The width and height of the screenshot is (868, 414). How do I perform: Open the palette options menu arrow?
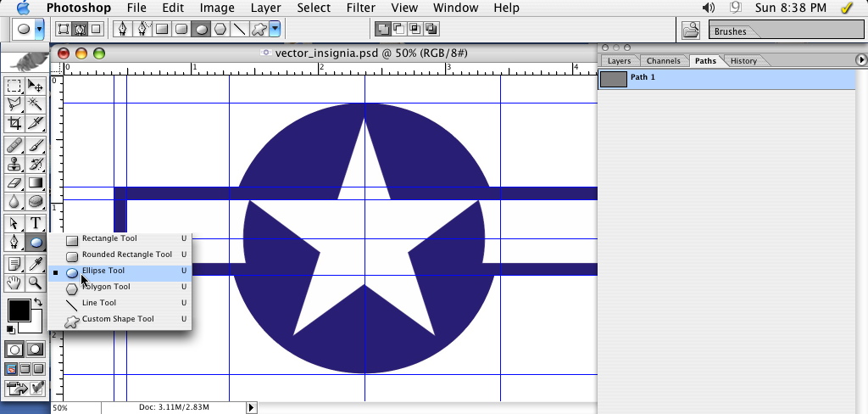coord(861,59)
